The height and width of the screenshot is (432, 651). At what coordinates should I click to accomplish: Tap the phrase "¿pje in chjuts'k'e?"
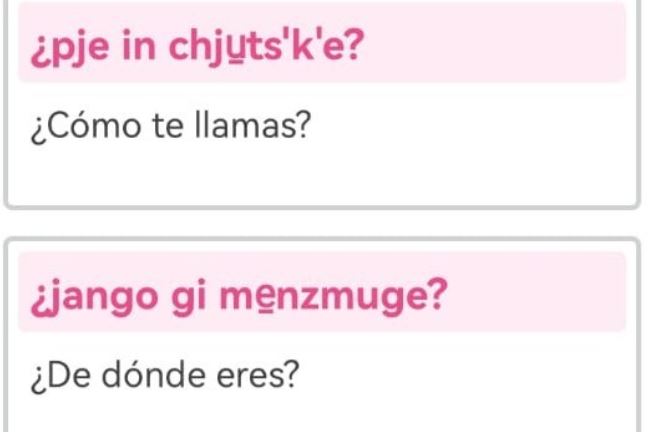point(198,47)
